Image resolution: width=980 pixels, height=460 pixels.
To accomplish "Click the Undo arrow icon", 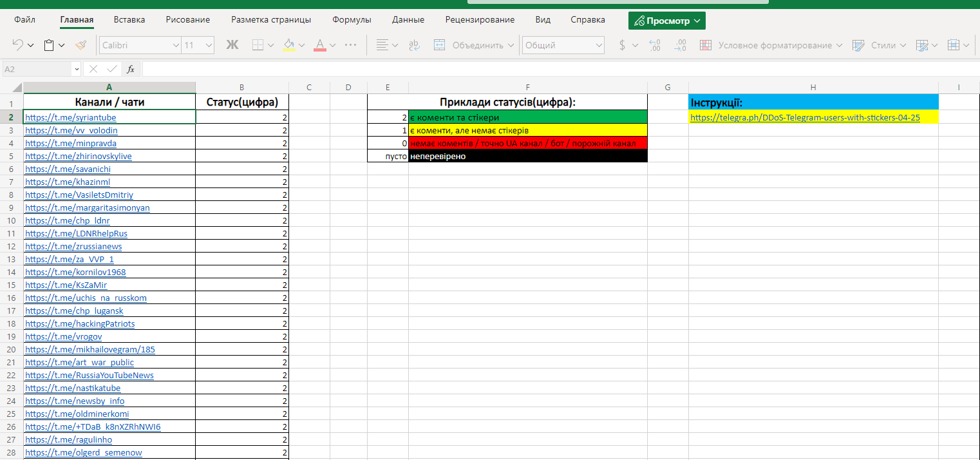I will 18,45.
